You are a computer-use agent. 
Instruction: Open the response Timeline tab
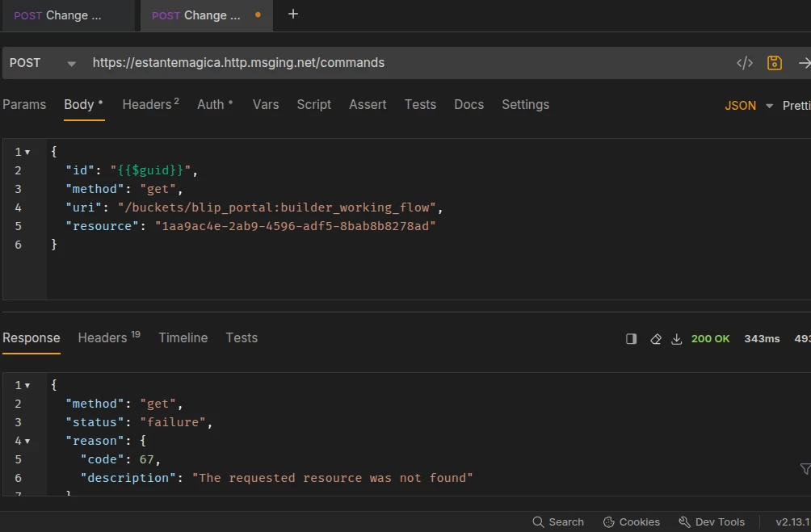(x=183, y=338)
